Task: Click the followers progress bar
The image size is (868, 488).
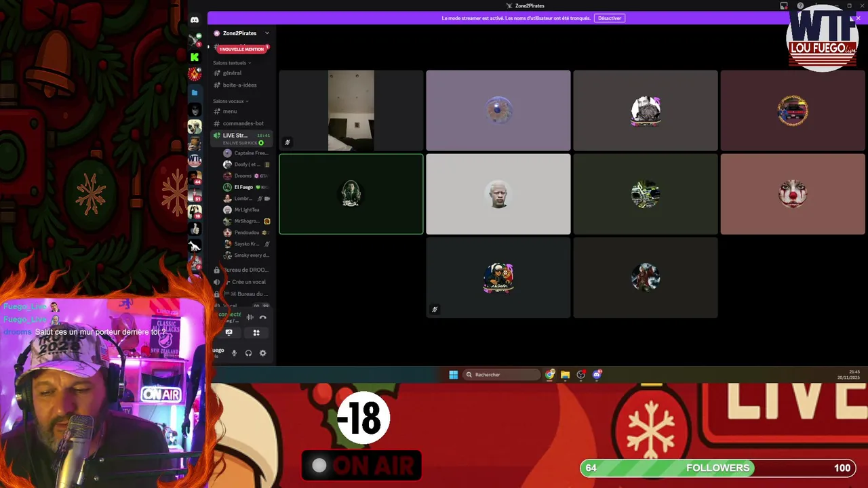Action: [717, 468]
